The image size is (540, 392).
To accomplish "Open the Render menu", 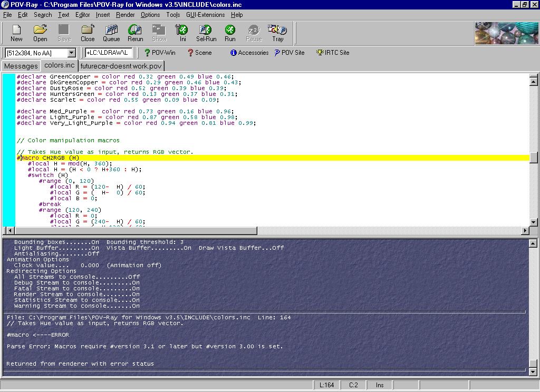I will click(x=126, y=15).
